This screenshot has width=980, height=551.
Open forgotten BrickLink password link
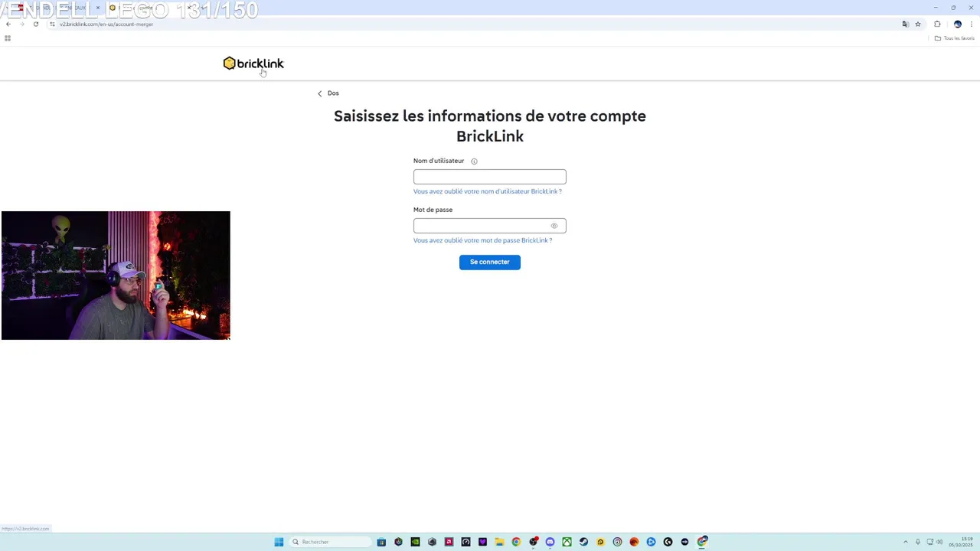(482, 240)
